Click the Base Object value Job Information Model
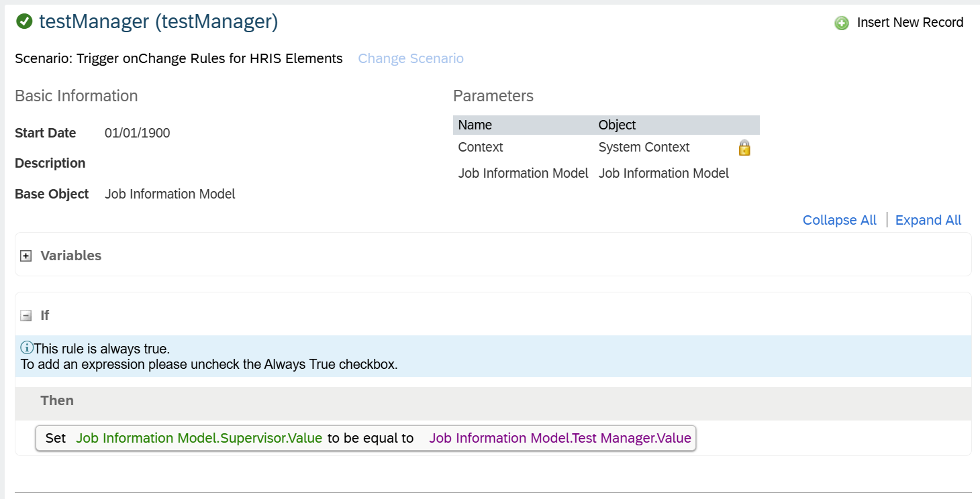 pos(170,194)
